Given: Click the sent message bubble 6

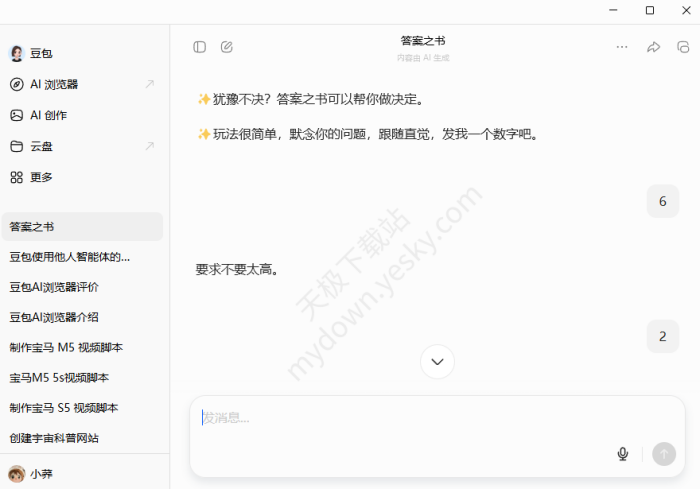Looking at the screenshot, I should (663, 201).
